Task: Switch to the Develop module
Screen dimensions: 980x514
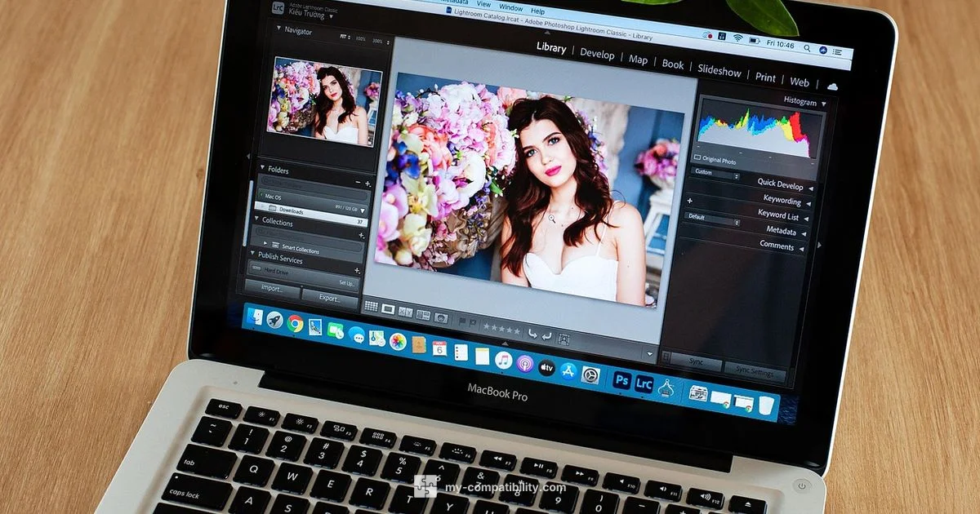Action: 598,55
